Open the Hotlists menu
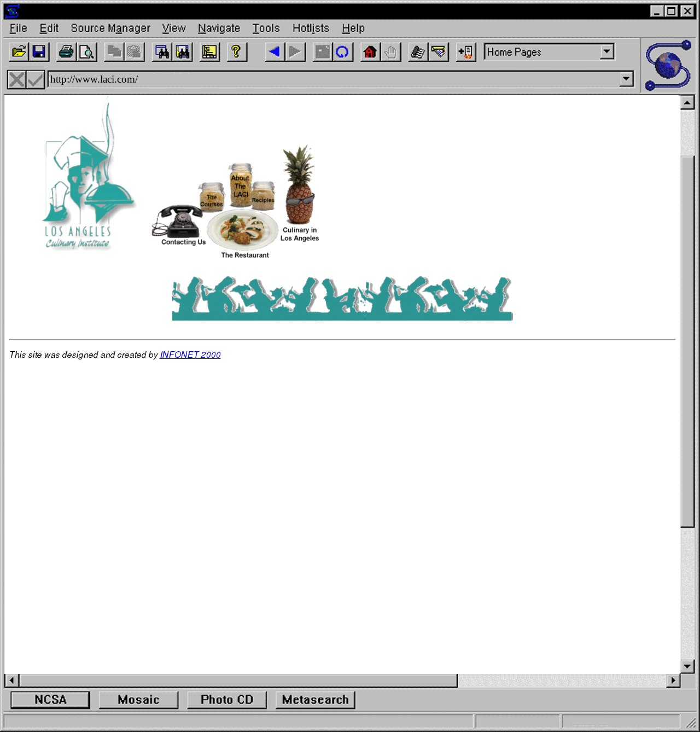Viewport: 700px width, 732px height. tap(311, 28)
